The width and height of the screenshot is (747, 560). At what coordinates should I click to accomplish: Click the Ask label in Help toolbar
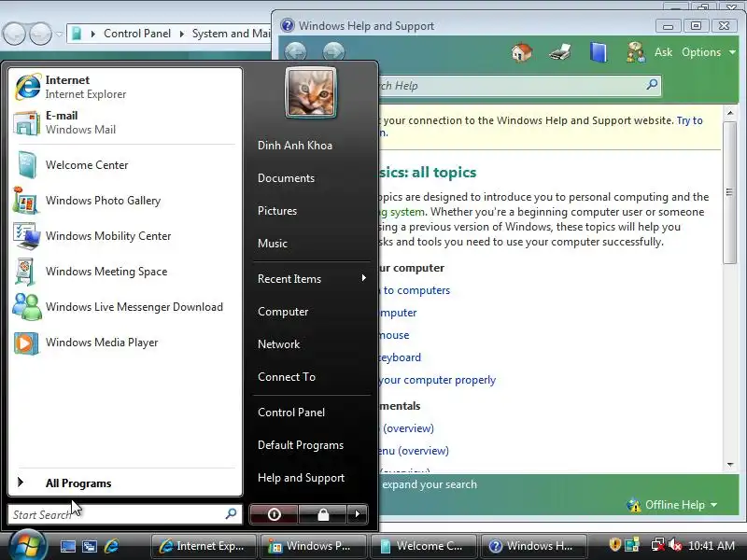[x=663, y=52]
